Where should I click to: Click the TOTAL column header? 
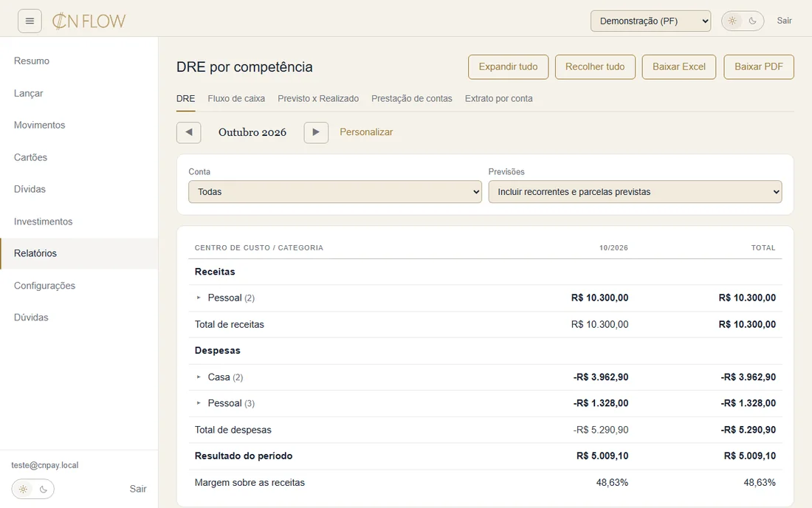[x=763, y=248]
